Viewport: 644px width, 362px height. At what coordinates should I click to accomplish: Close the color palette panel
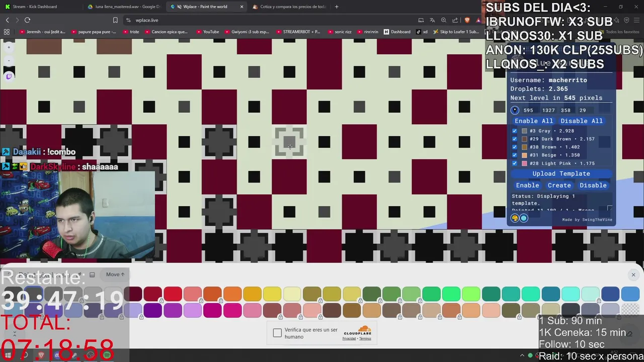[633, 275]
